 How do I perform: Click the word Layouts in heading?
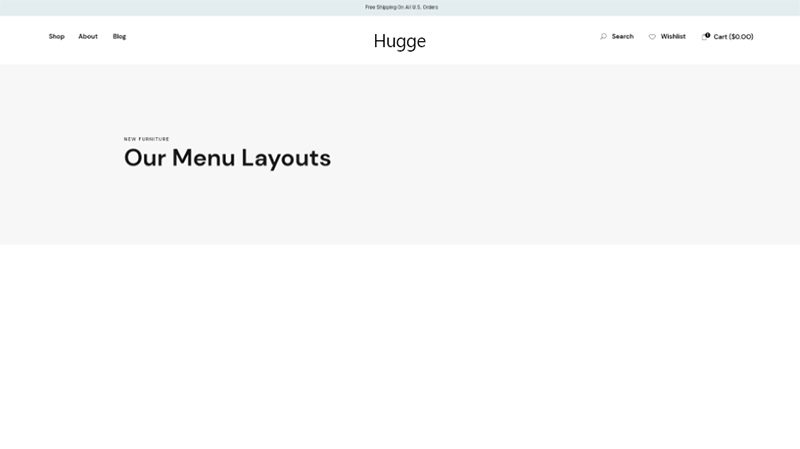tap(286, 159)
